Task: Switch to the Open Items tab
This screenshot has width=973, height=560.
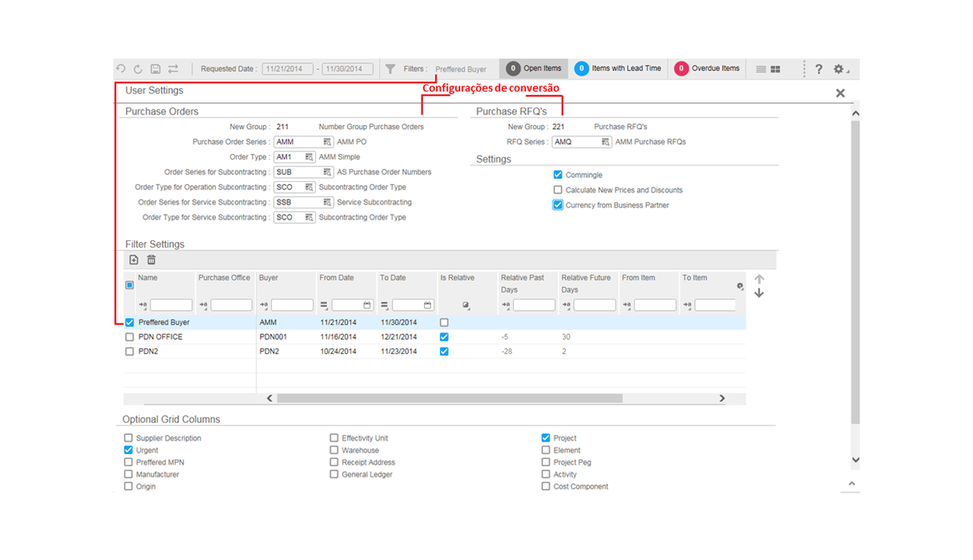Action: click(534, 68)
